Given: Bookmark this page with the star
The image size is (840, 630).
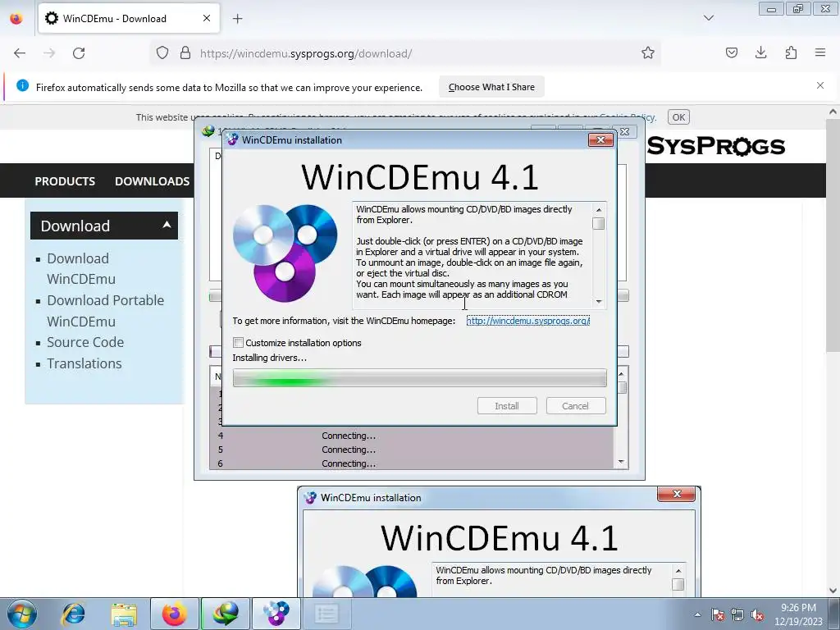Looking at the screenshot, I should [x=648, y=53].
